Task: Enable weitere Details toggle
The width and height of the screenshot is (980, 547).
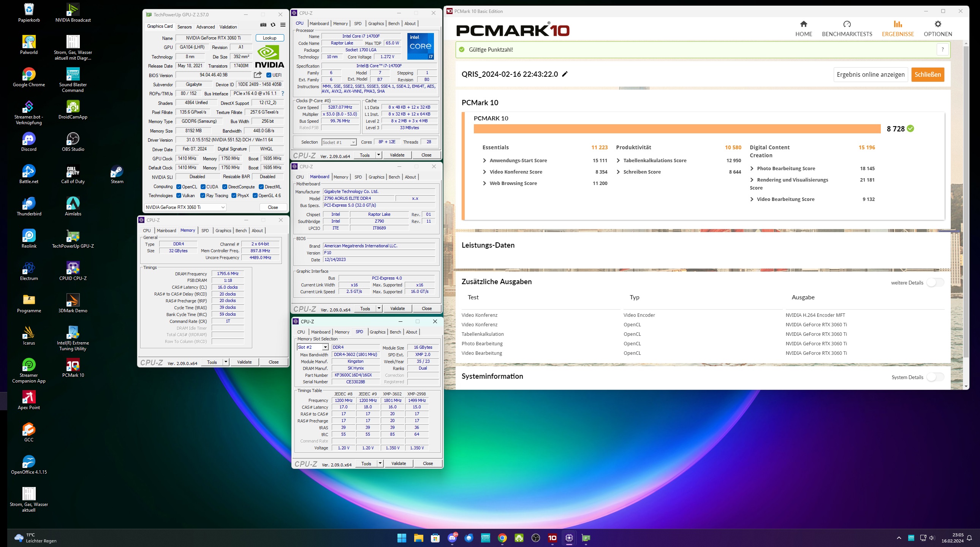Action: pyautogui.click(x=936, y=283)
